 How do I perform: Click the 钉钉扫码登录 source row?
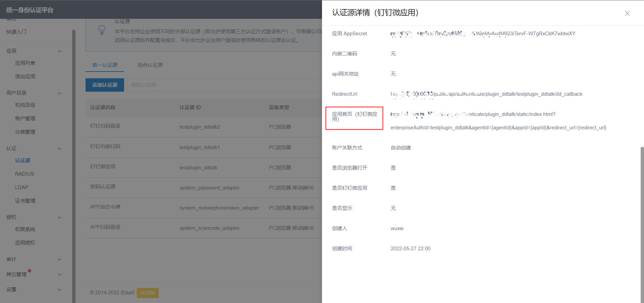click(x=105, y=126)
